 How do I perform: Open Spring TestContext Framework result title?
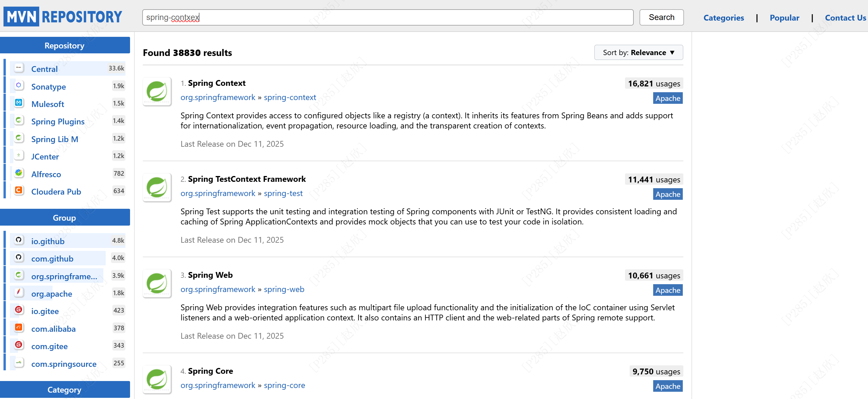pos(247,179)
